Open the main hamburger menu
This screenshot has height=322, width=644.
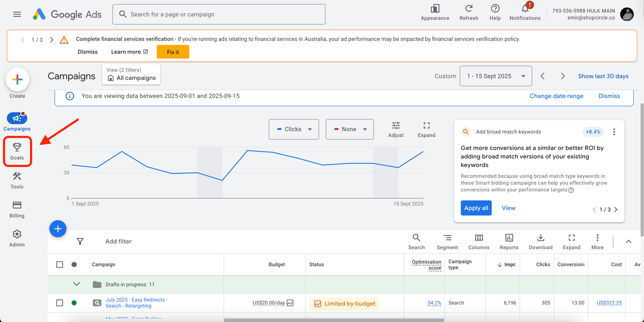point(17,14)
